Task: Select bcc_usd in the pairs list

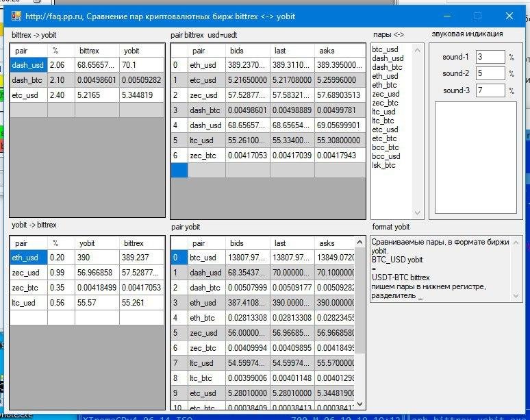Action: tap(386, 156)
